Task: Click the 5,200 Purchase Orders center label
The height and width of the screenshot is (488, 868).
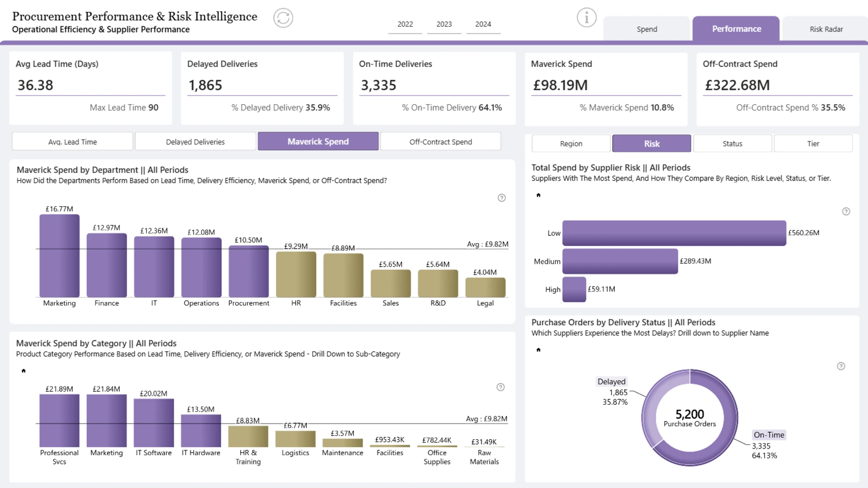Action: point(690,418)
